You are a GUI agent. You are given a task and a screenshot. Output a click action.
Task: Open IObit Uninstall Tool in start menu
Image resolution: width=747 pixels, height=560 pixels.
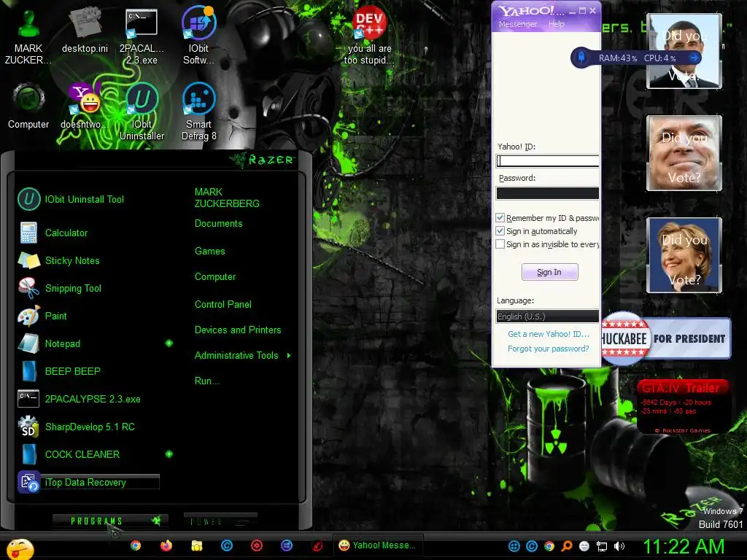pyautogui.click(x=85, y=200)
